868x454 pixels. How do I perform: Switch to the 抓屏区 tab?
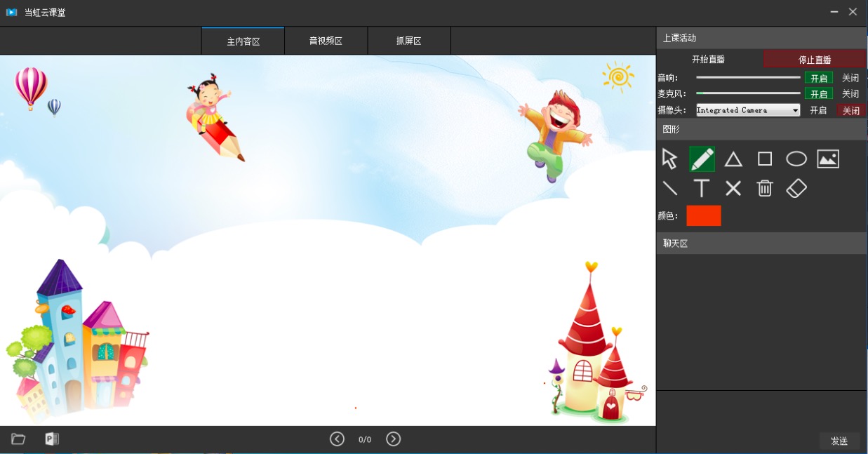point(408,41)
